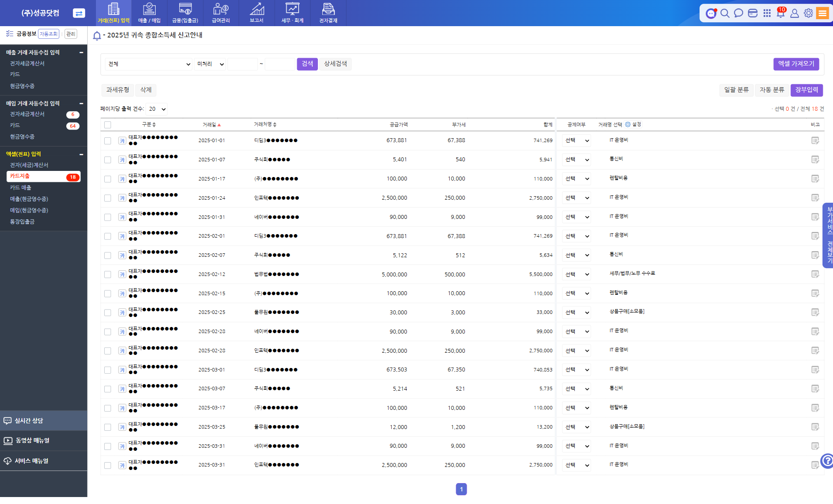Open the 전체 filter dropdown

click(x=149, y=64)
